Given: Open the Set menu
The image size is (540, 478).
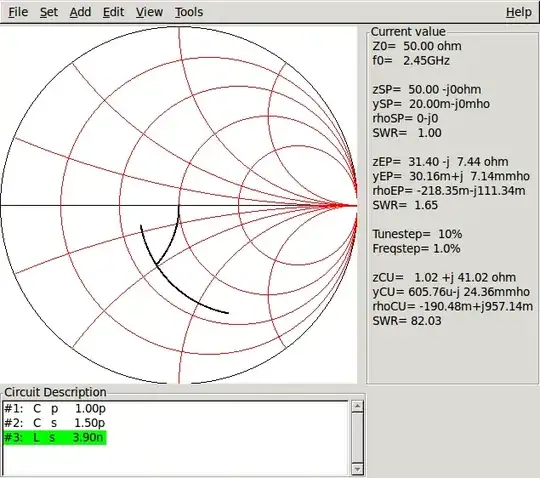Looking at the screenshot, I should coord(49,12).
